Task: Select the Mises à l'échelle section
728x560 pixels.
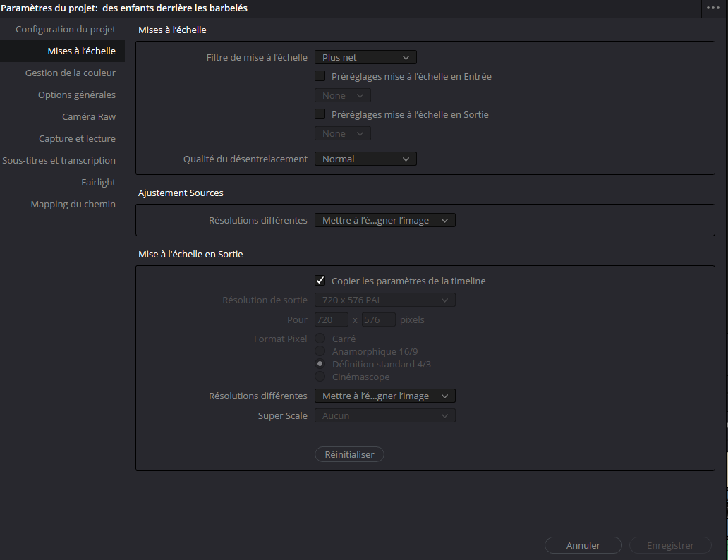Action: click(62, 51)
